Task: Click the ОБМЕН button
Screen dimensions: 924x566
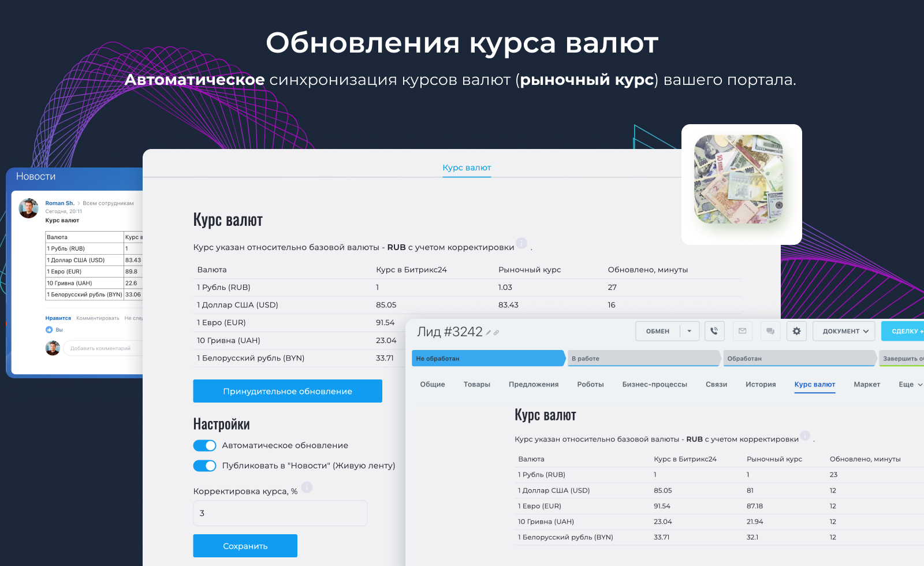Action: tap(658, 331)
